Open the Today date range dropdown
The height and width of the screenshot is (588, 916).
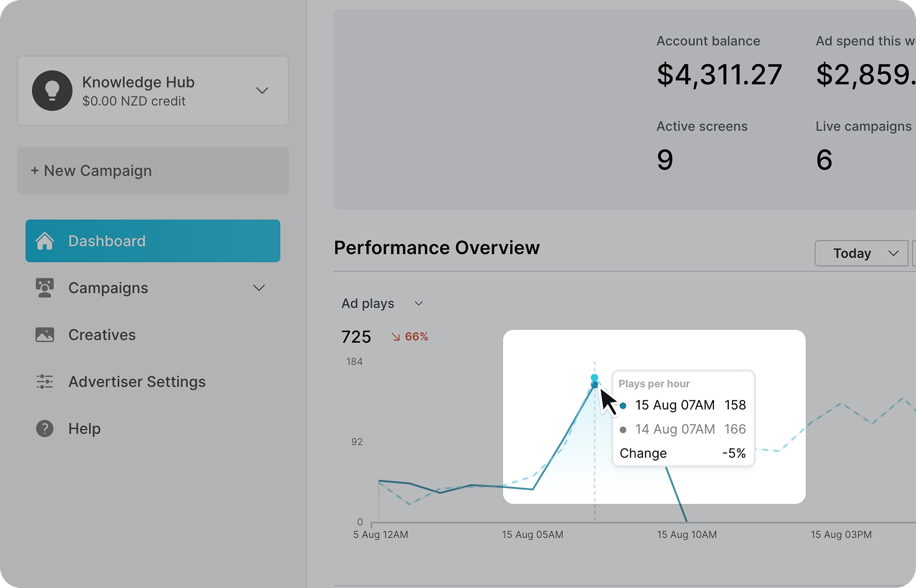pos(861,253)
